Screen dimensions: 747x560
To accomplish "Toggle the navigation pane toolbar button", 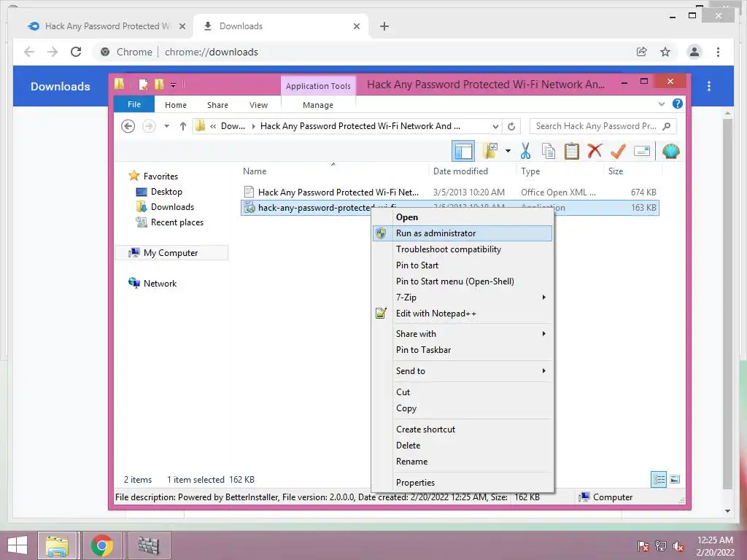I will coord(463,152).
